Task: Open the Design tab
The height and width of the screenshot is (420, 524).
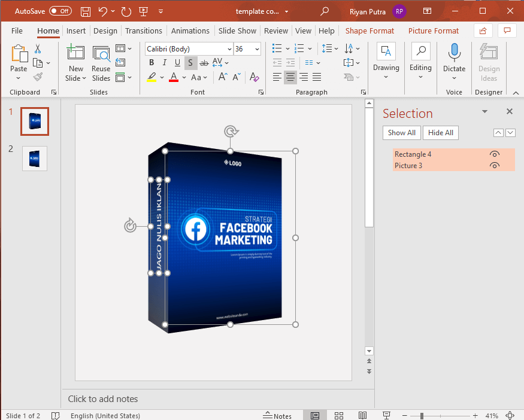Action: (x=105, y=31)
